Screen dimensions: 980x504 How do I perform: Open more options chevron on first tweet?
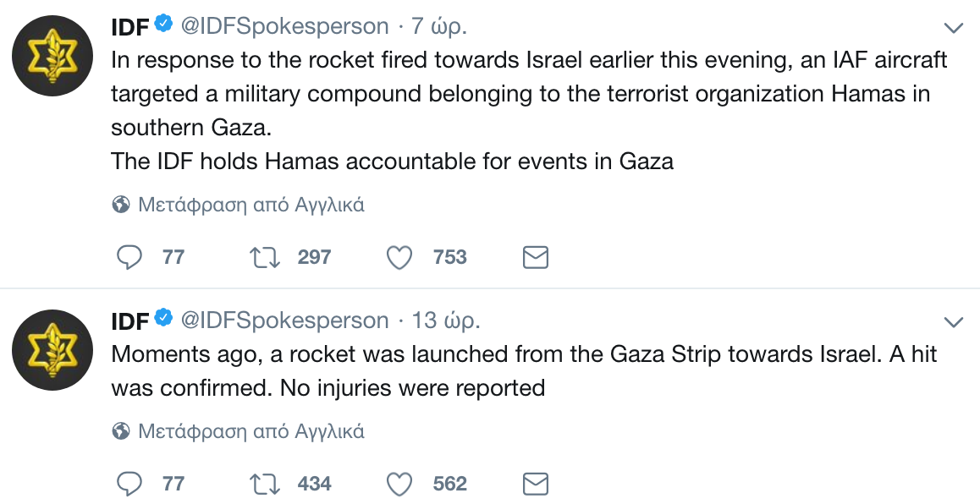[x=954, y=28]
